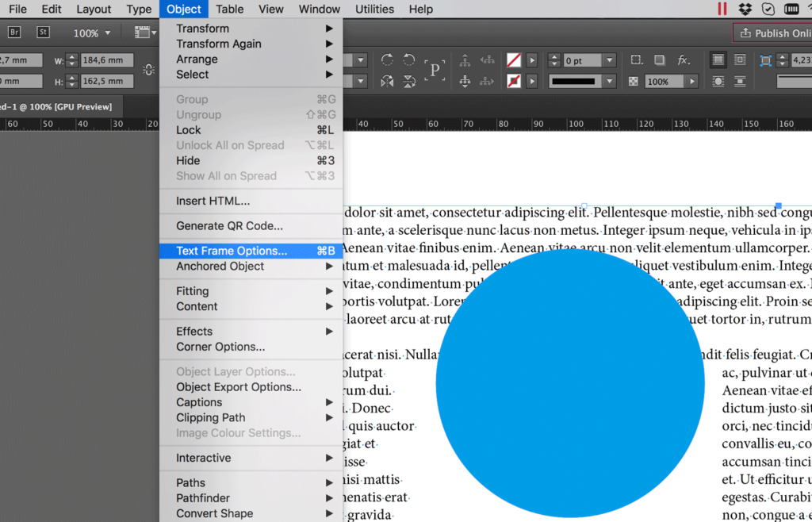The width and height of the screenshot is (812, 522).
Task: Launch Adobe Bridge with the Br icon
Action: 13,33
